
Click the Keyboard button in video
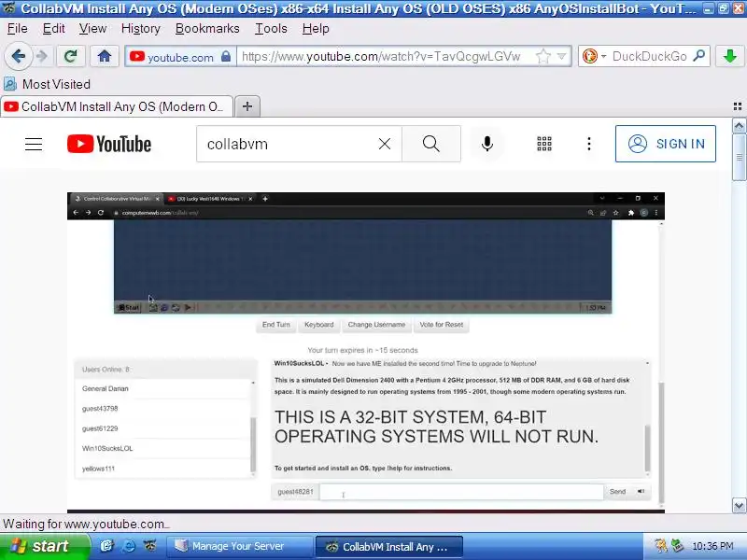pos(318,325)
